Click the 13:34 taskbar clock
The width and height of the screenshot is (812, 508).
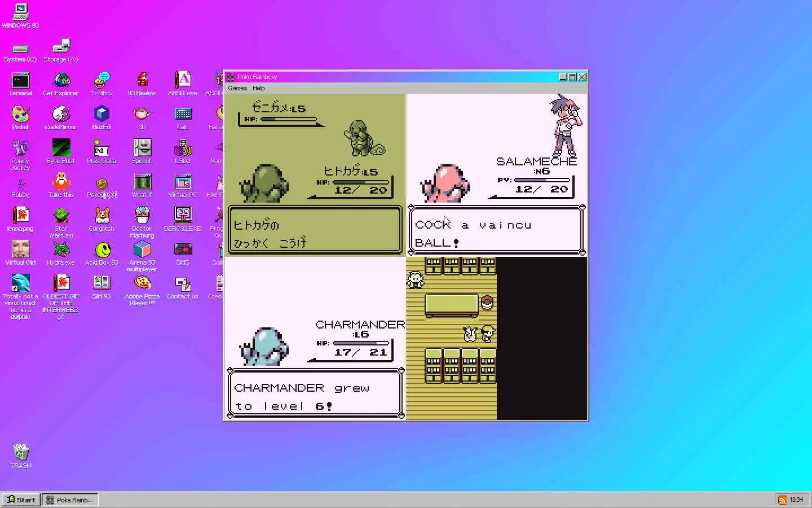click(797, 500)
